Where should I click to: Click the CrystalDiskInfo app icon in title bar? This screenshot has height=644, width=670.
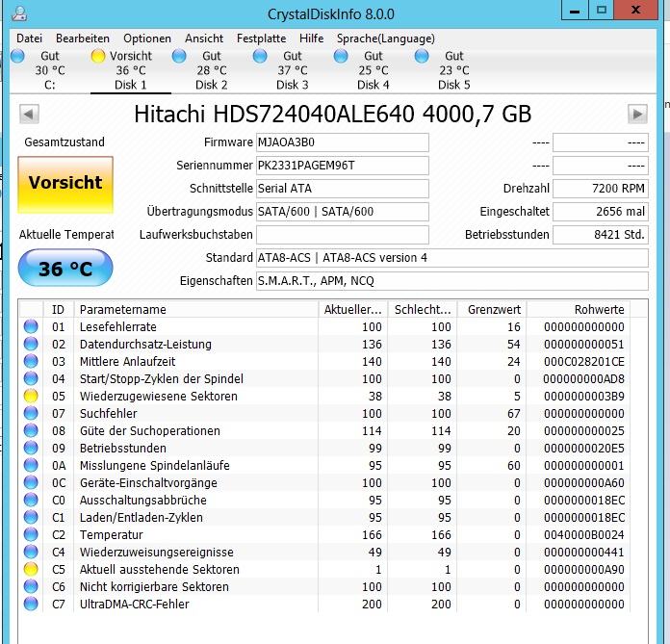pos(19,14)
